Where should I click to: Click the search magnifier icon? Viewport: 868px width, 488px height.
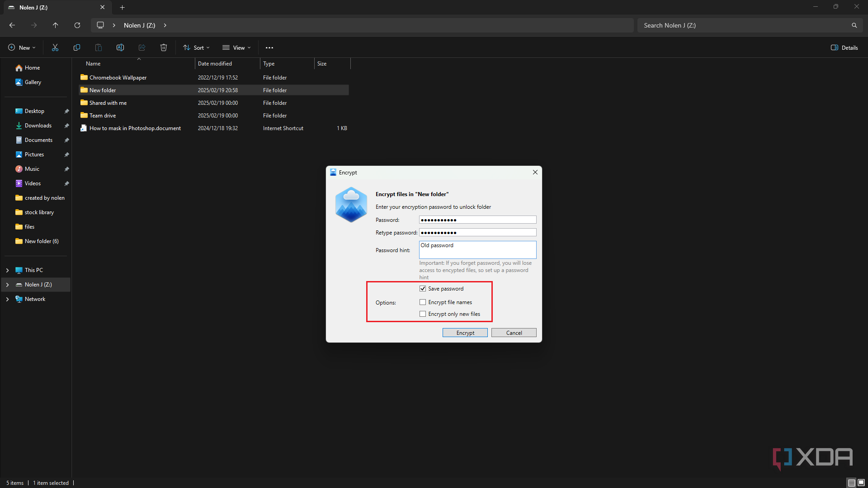pyautogui.click(x=854, y=25)
